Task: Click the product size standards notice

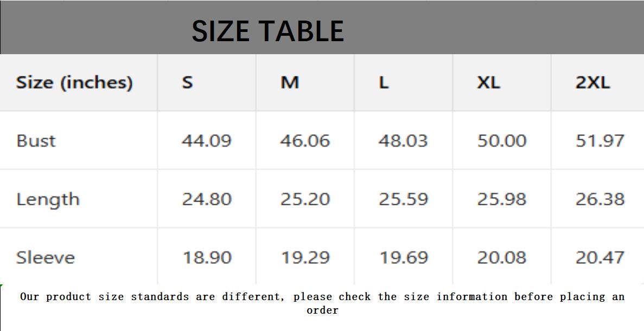Action: click(322, 303)
